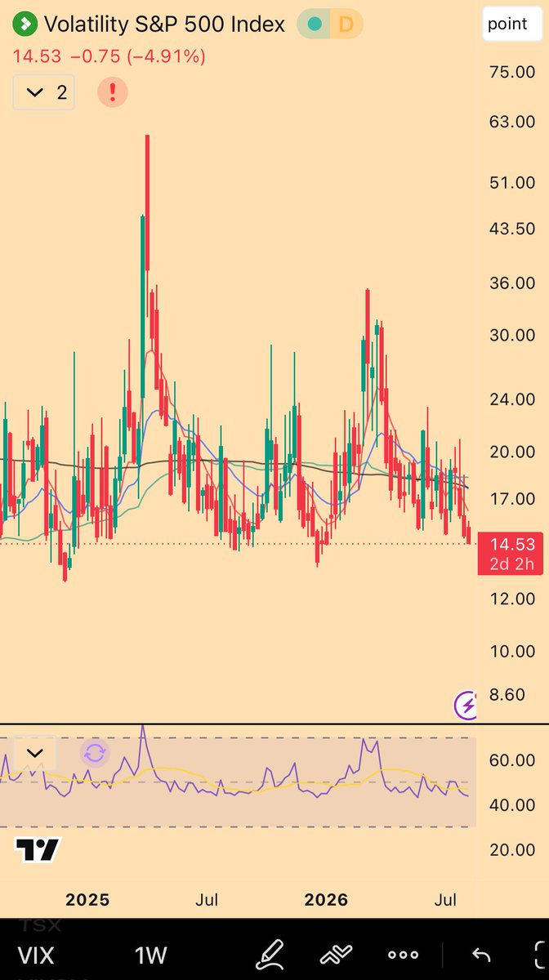Open the indicators icon in bottom toolbar
The width and height of the screenshot is (549, 980).
pos(336,953)
